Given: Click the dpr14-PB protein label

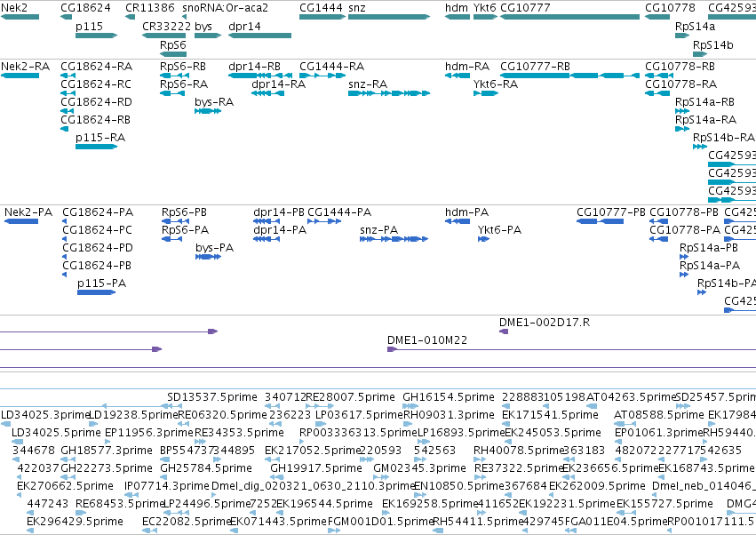Looking at the screenshot, I should [279, 212].
